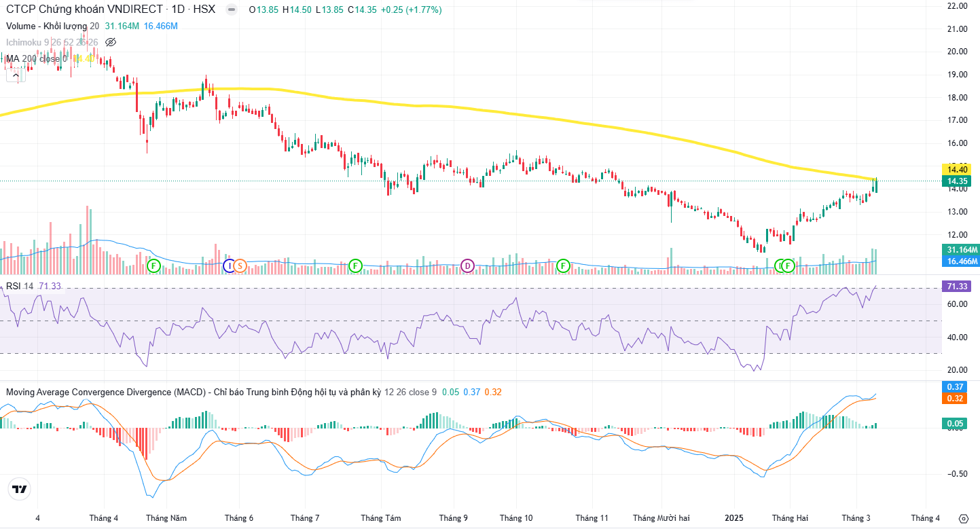This screenshot has height=529, width=980.
Task: Click the -0.50 label on MACD axis
Action: (957, 474)
